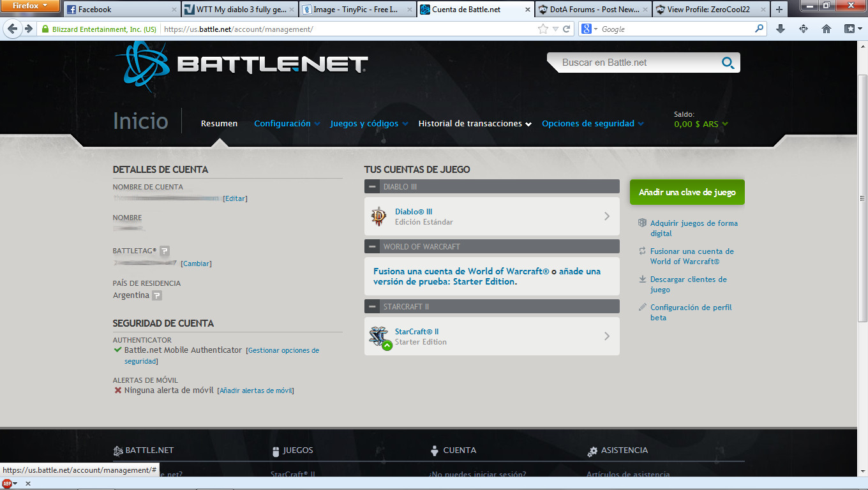Click the Diablo III row chevron arrow
This screenshot has height=490, width=868.
click(607, 216)
